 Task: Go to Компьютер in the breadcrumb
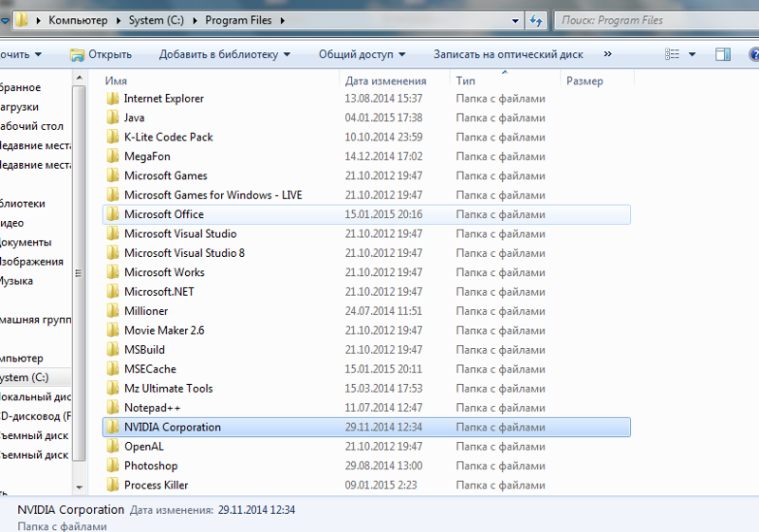pos(78,20)
